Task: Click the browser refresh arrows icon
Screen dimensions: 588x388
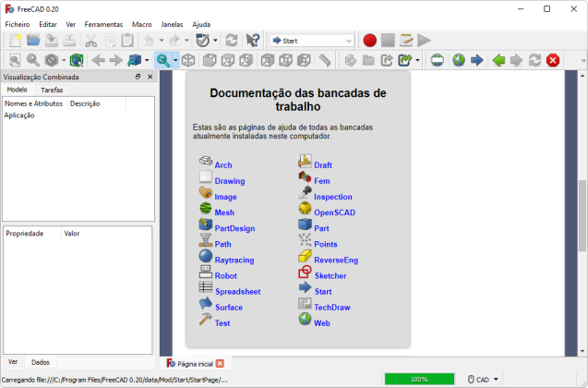Action: click(534, 60)
